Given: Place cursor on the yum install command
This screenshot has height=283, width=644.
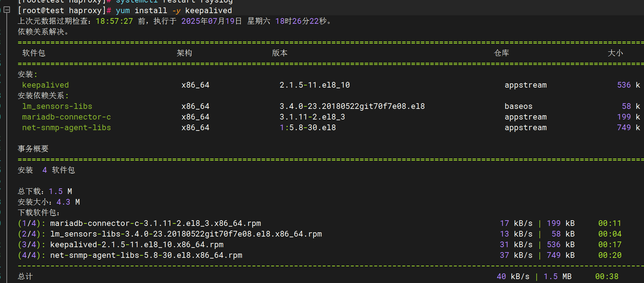Looking at the screenshot, I should coord(174,11).
